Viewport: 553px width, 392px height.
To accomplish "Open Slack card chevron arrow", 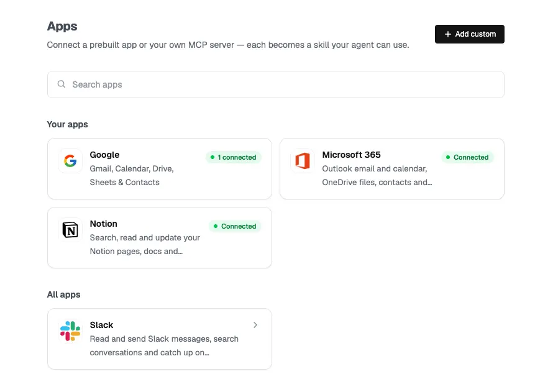I will pyautogui.click(x=255, y=325).
